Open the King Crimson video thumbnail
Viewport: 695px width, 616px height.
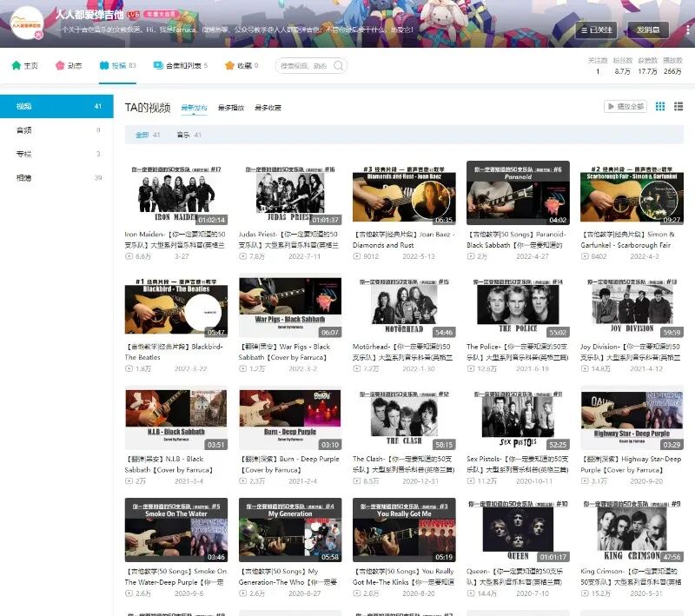[x=632, y=530]
